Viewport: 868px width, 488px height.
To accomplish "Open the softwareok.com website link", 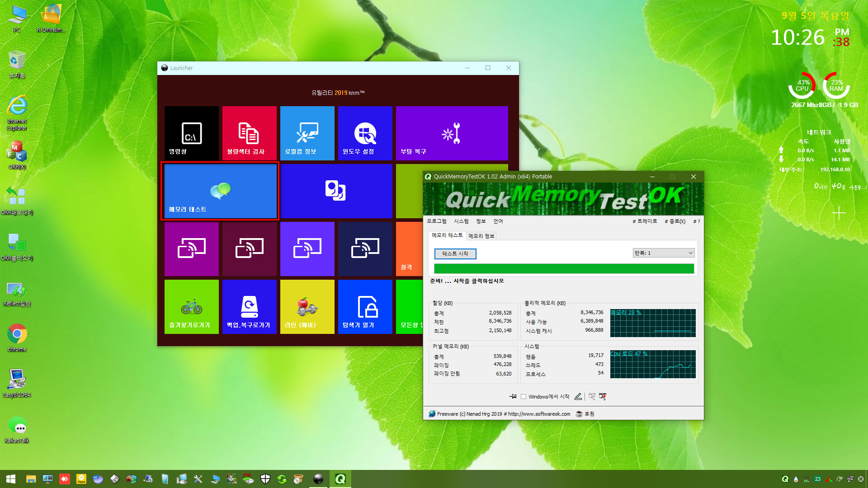I will point(539,414).
